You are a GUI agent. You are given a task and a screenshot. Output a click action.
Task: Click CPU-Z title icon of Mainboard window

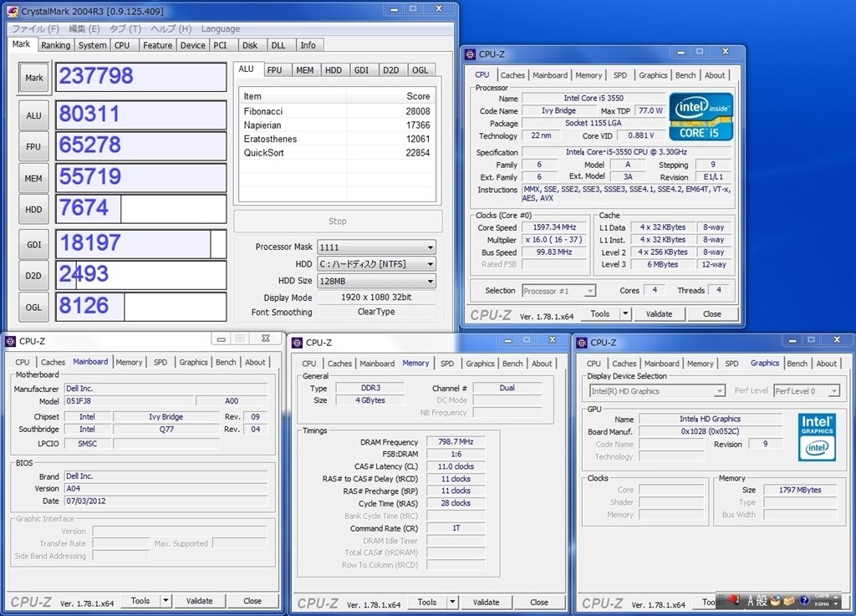tap(10, 342)
